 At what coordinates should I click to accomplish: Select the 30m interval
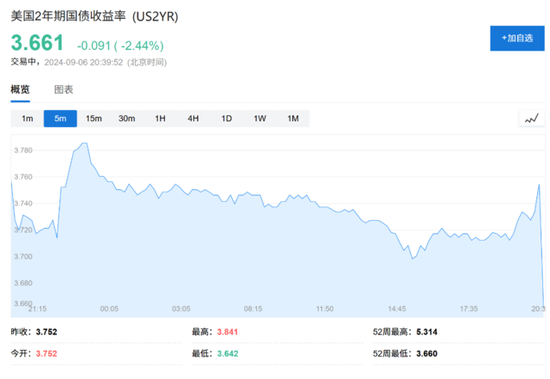(127, 119)
